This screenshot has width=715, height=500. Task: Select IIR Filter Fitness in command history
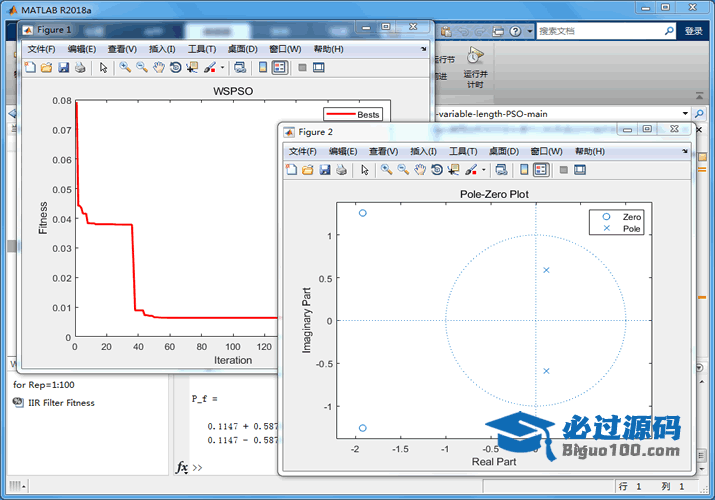(x=61, y=403)
